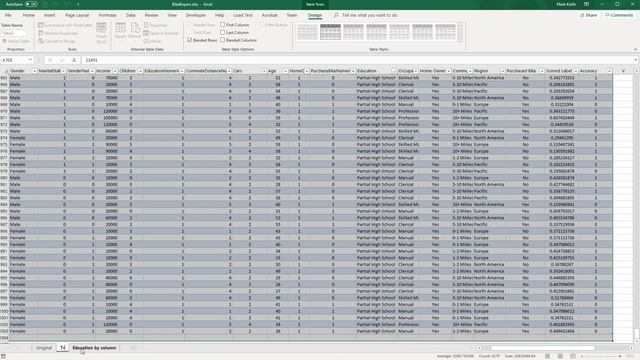
Task: Open the Age column filter dropdown
Action: [285, 71]
